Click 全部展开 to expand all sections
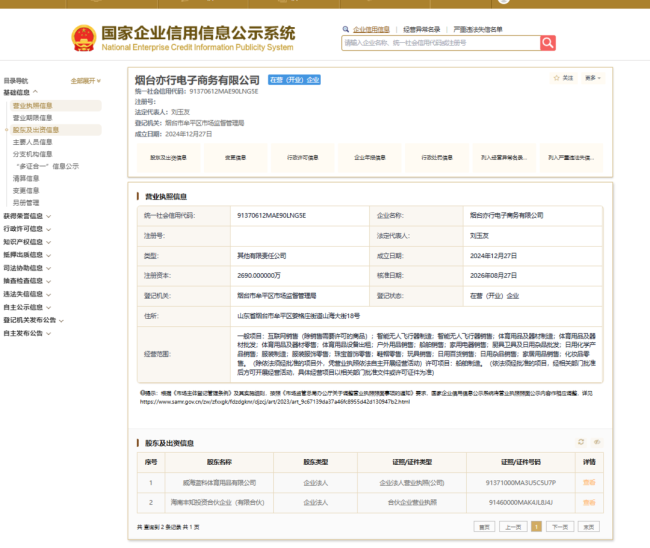The image size is (650, 548). [86, 81]
